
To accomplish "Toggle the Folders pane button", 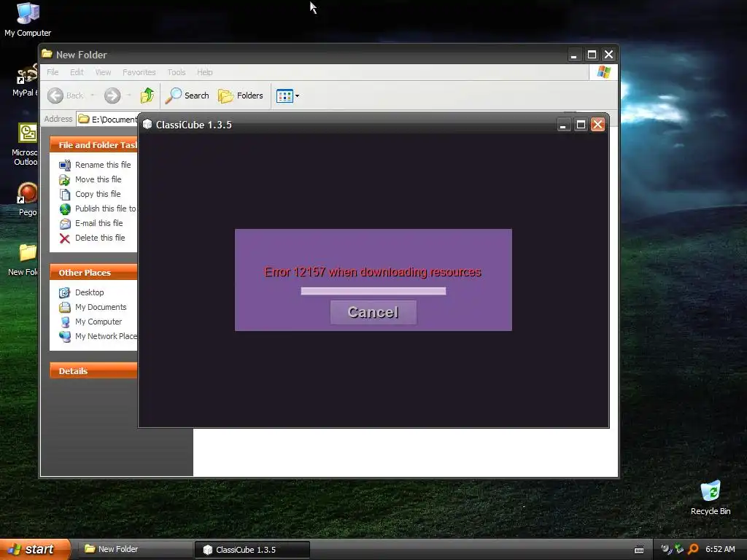I will pyautogui.click(x=241, y=96).
